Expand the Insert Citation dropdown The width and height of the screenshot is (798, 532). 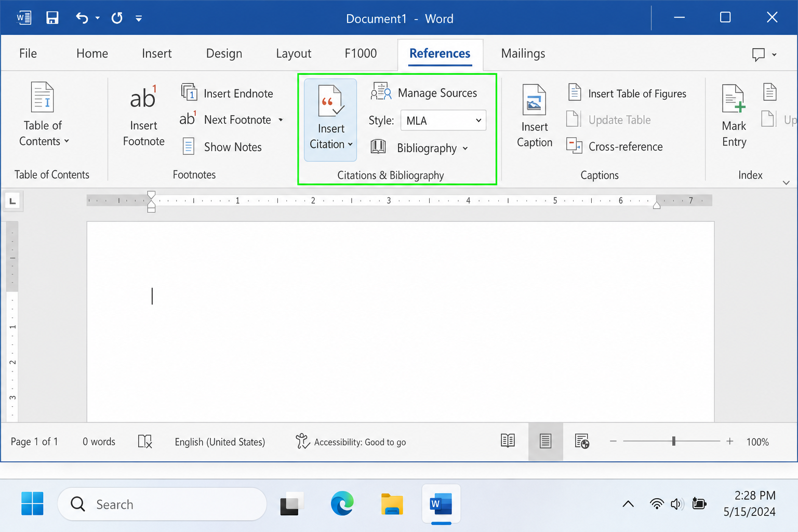[x=350, y=144]
